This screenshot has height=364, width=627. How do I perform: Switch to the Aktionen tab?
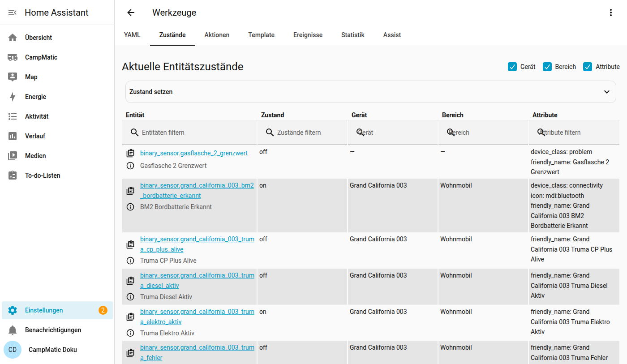point(217,35)
